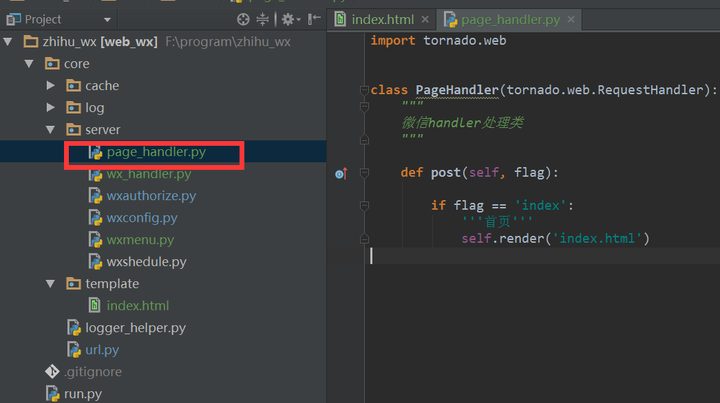Viewport: 720px width, 403px height.
Task: Click Python icon next to run.py
Action: 52,394
